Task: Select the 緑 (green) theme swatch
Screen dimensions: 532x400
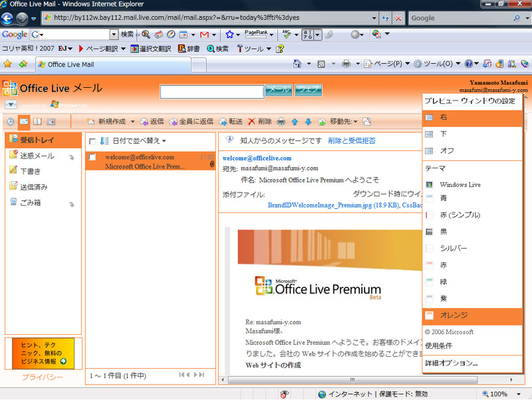Action: point(429,282)
